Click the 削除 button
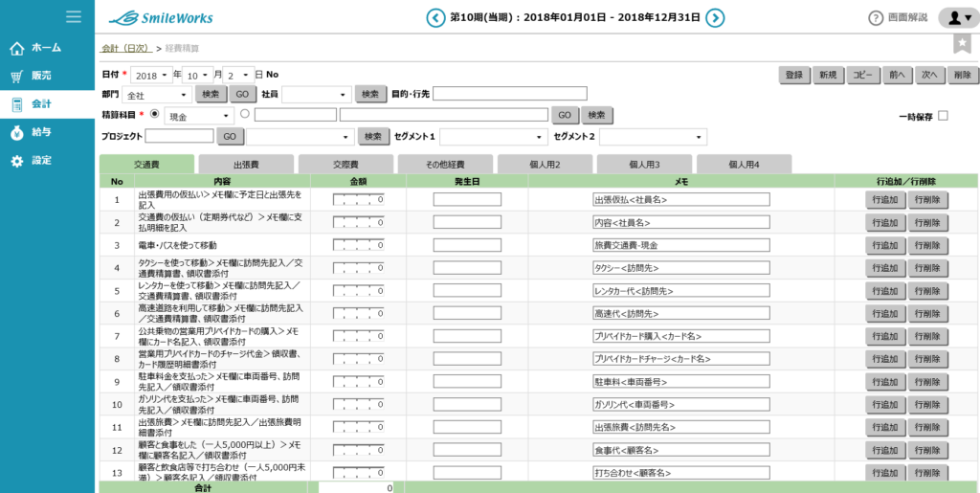 click(x=963, y=75)
